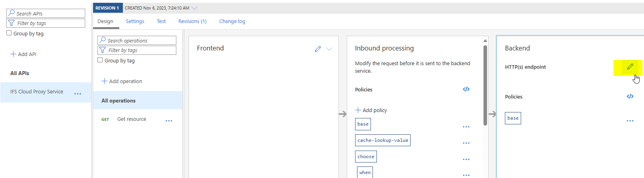Open ellipsis menu for Backend base policy
The height and width of the screenshot is (178, 644).
pos(630,121)
